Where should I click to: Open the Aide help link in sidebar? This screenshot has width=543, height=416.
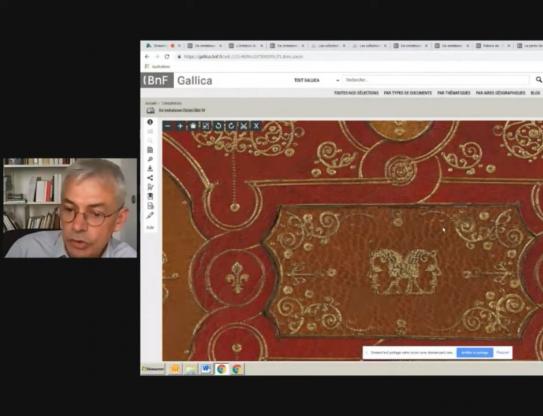pyautogui.click(x=150, y=228)
